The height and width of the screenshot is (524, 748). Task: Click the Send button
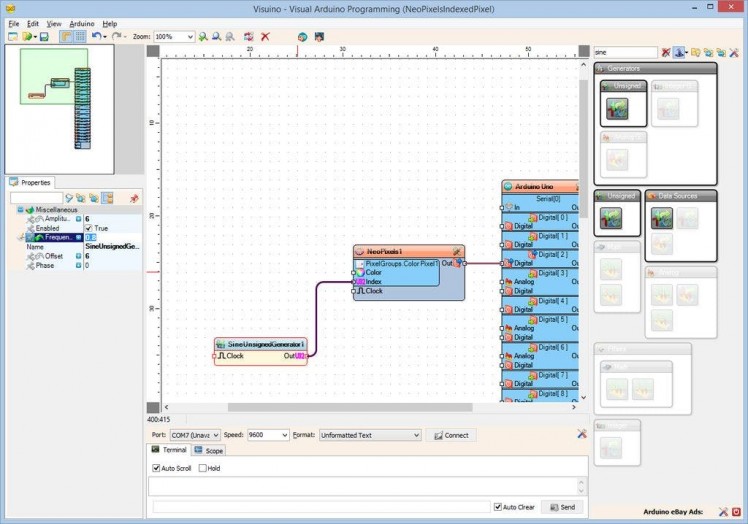click(x=562, y=507)
